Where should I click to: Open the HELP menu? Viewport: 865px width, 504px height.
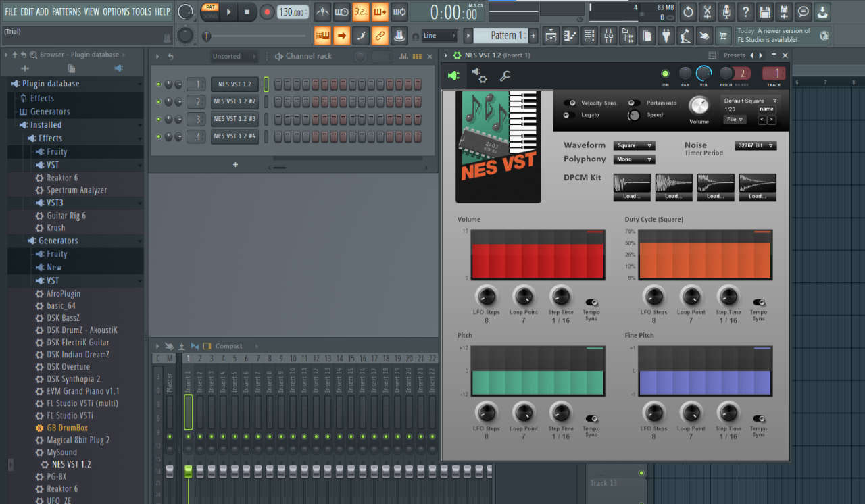point(162,11)
